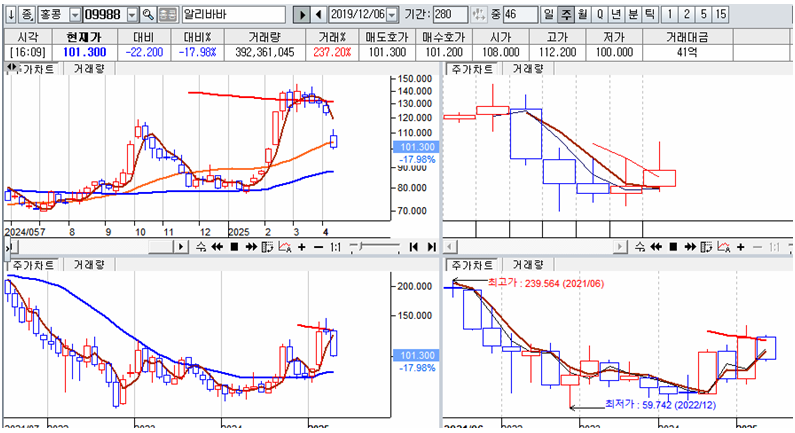Screen dimensions: 795x433
Task: Jump to last bar in left toolbar
Action: point(431,247)
